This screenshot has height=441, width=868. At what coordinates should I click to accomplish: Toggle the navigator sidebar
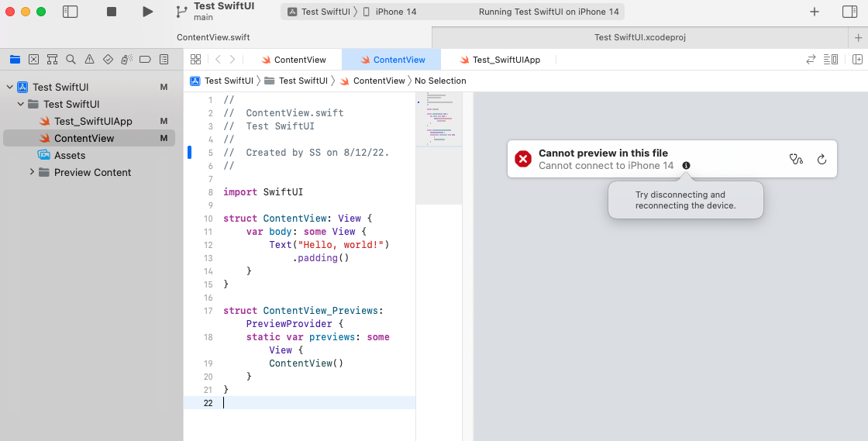71,12
